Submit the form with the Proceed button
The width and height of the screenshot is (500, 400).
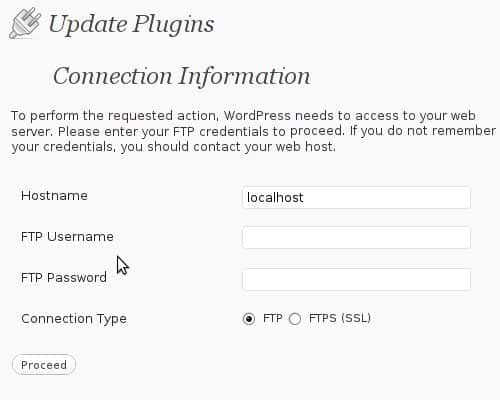click(x=44, y=365)
